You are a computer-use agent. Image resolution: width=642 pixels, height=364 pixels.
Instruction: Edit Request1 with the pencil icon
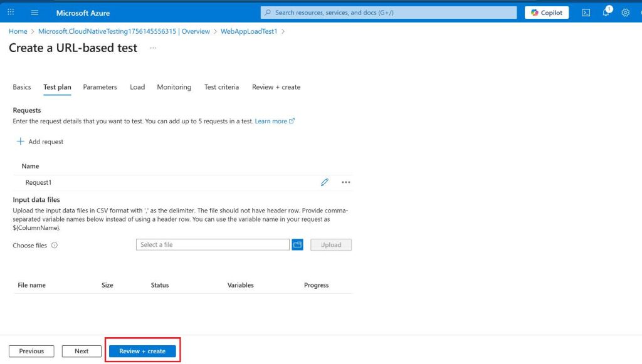coord(324,182)
